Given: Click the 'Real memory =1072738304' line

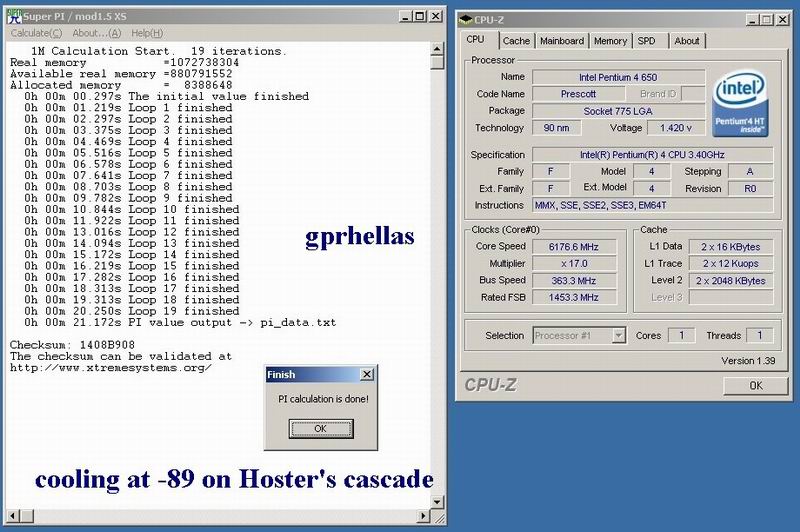Looking at the screenshot, I should [124, 63].
